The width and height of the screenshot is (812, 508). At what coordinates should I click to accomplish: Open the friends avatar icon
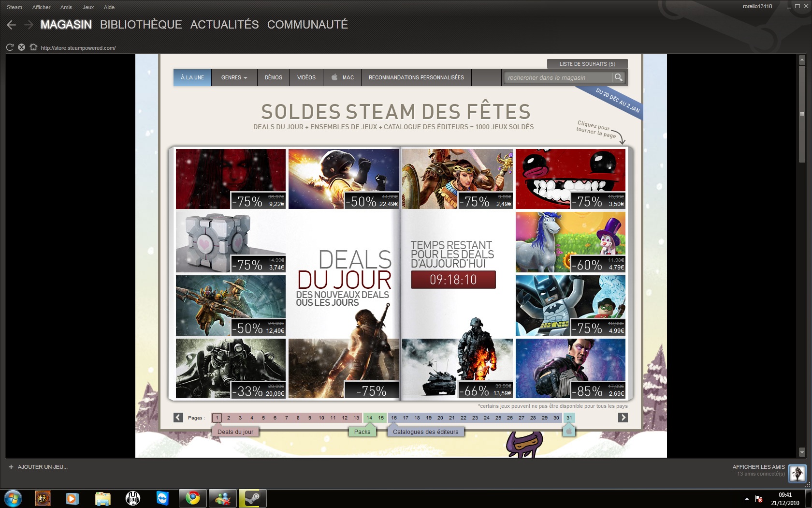point(797,473)
